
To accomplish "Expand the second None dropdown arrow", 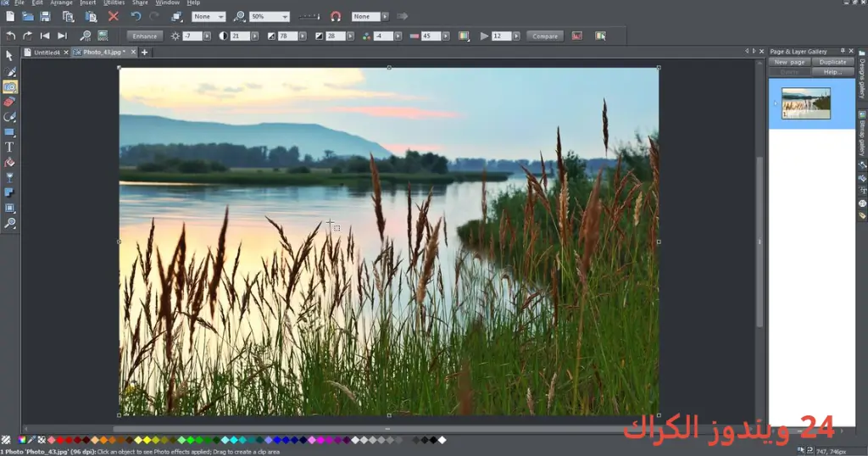I will pos(386,17).
